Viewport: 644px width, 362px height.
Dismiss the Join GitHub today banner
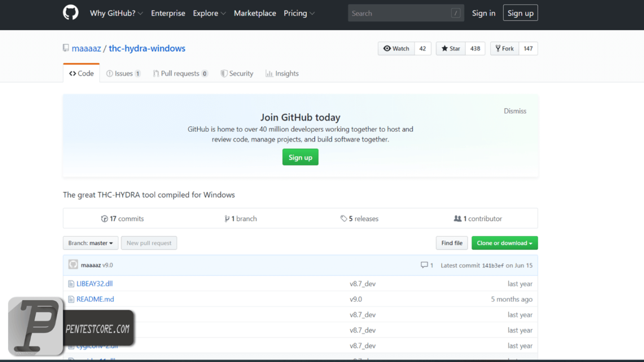pos(515,111)
